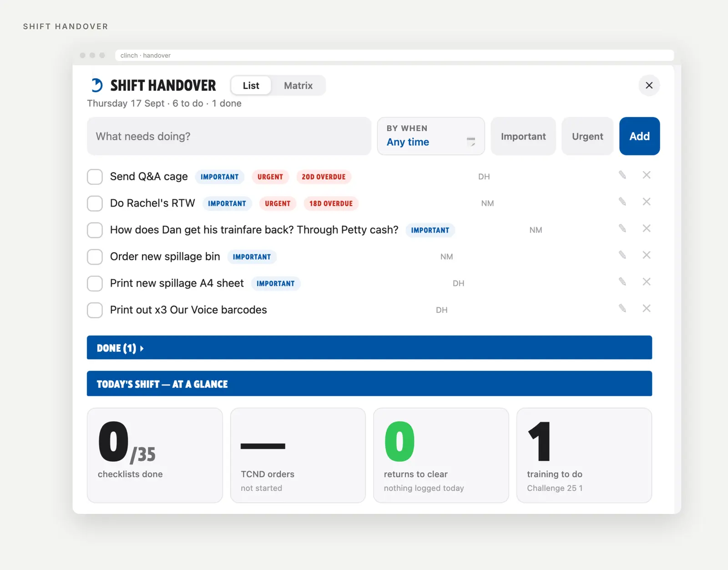Viewport: 728px width, 570px height.
Task: Click the TCND orders not started note
Action: click(261, 488)
